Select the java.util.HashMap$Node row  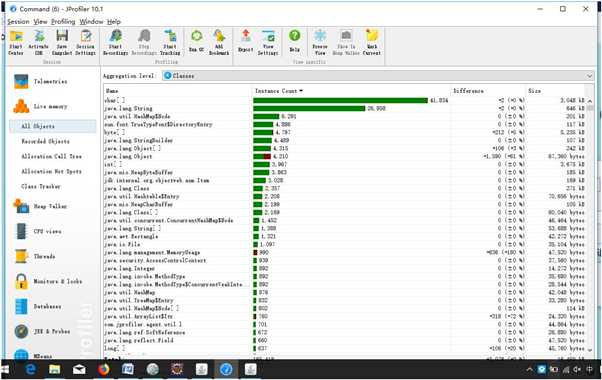click(x=345, y=116)
